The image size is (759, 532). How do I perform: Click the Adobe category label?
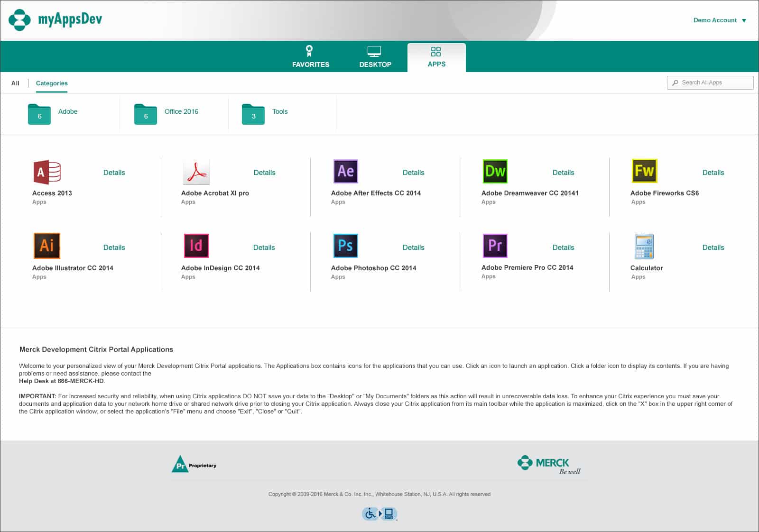(68, 111)
